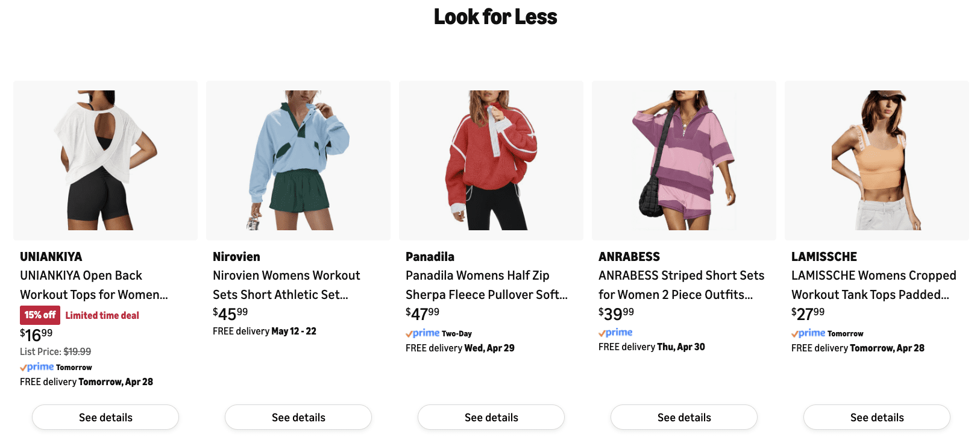Image resolution: width=980 pixels, height=440 pixels.
Task: Click See details under UNIANKIYA product
Action: tap(105, 417)
